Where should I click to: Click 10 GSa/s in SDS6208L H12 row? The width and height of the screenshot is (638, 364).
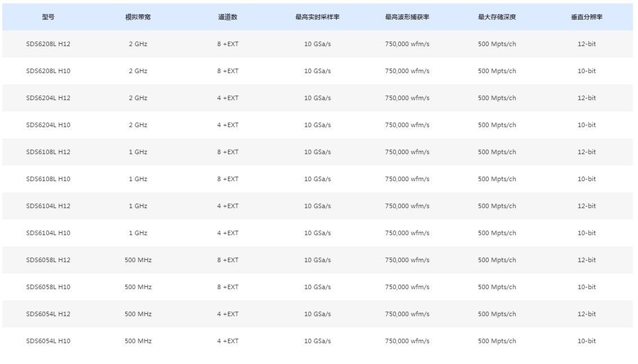click(x=318, y=44)
